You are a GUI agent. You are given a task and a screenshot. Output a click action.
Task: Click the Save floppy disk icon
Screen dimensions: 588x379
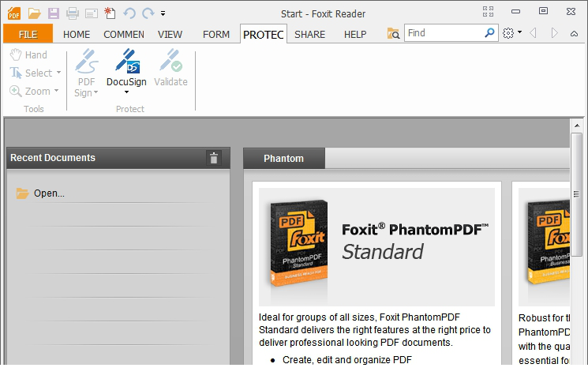(x=53, y=13)
